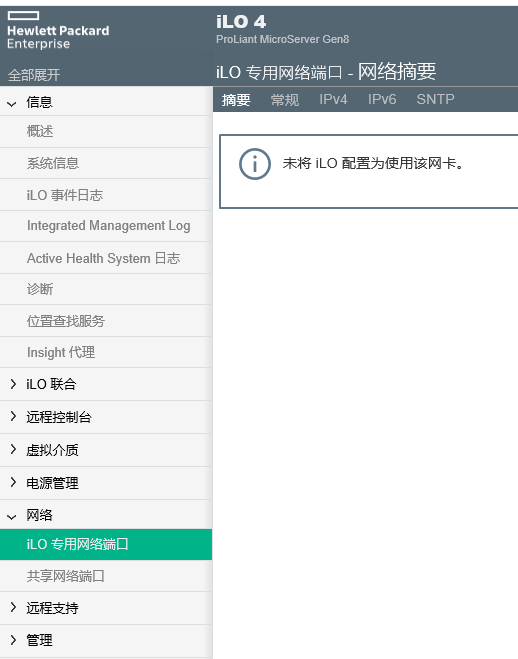Expand the 管理 section
Screen dimensions: 518x659
pyautogui.click(x=13, y=640)
